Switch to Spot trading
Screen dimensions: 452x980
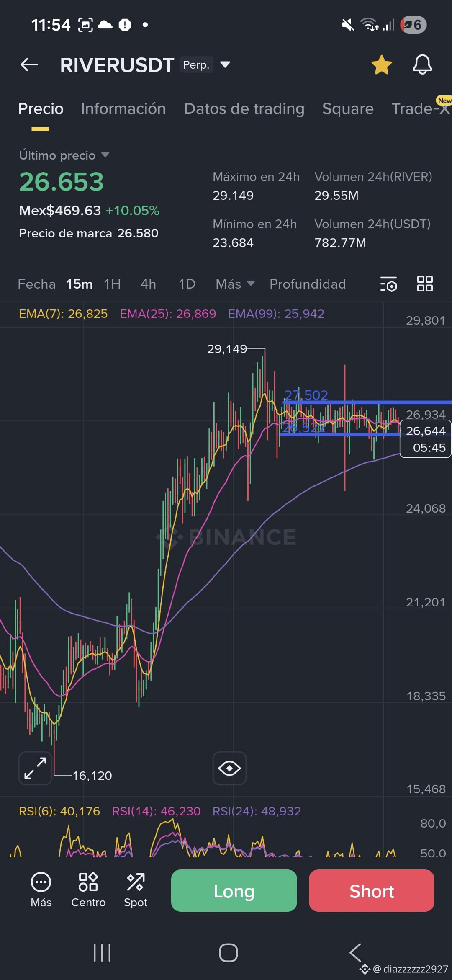click(x=136, y=890)
